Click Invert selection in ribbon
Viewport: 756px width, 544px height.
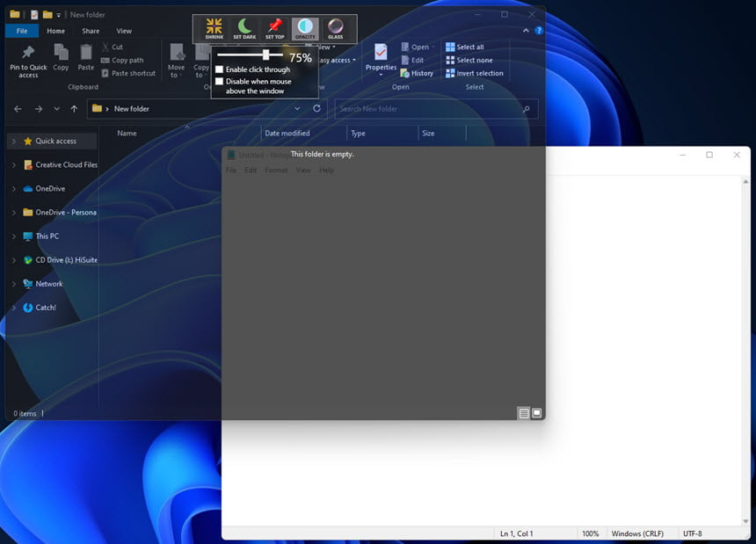click(475, 73)
